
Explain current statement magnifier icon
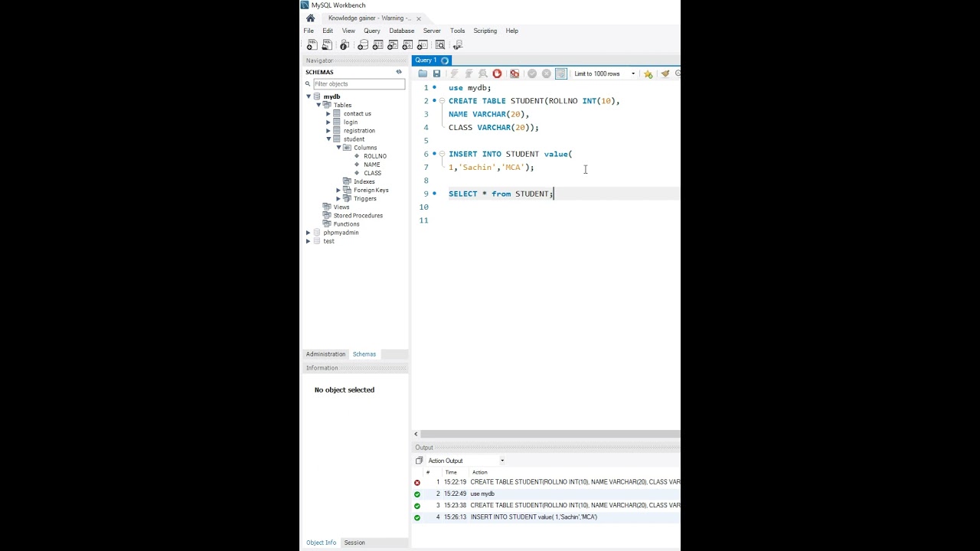pyautogui.click(x=483, y=73)
